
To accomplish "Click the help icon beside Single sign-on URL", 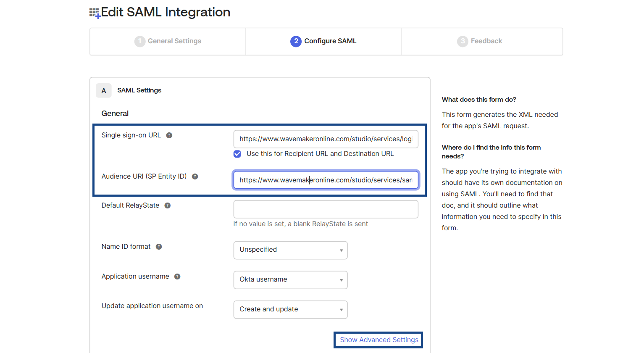I will tap(169, 135).
